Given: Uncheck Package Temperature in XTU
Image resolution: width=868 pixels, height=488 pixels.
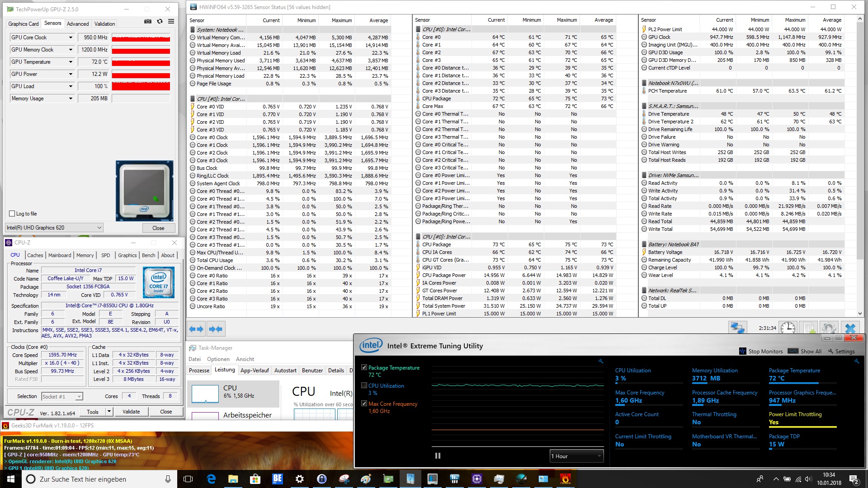Looking at the screenshot, I should [x=364, y=367].
